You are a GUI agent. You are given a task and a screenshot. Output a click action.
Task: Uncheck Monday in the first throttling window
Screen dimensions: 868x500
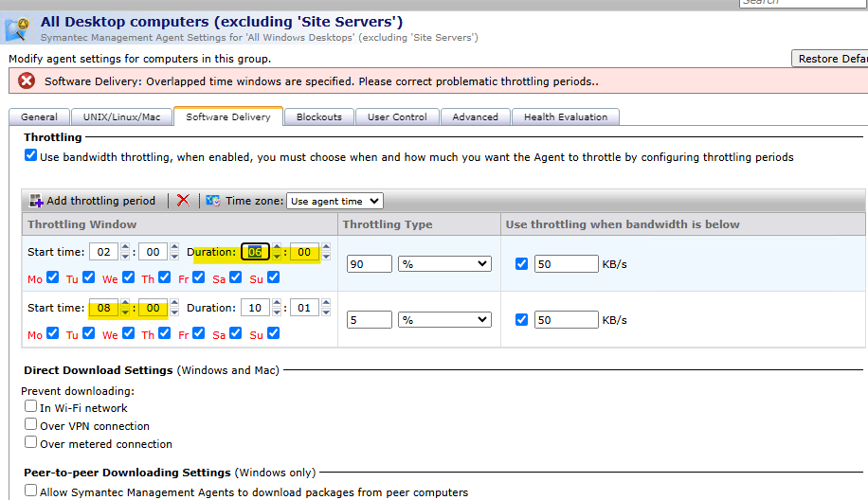coord(52,277)
